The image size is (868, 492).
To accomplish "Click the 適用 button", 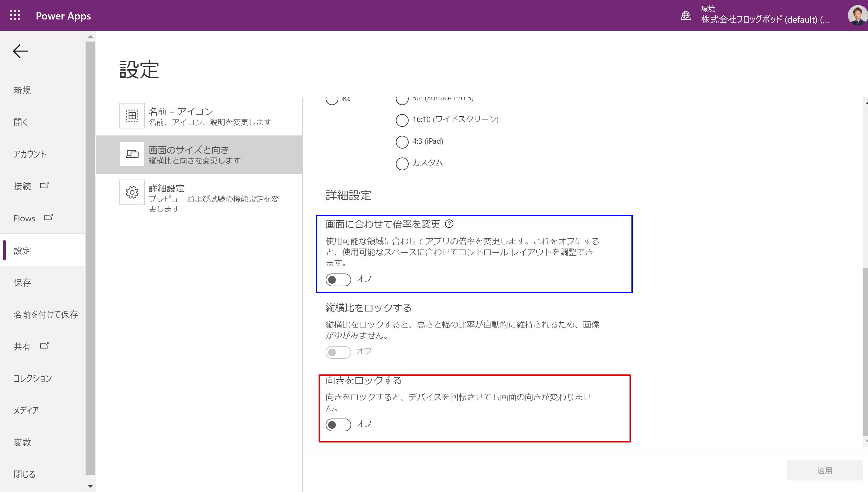I will 824,470.
